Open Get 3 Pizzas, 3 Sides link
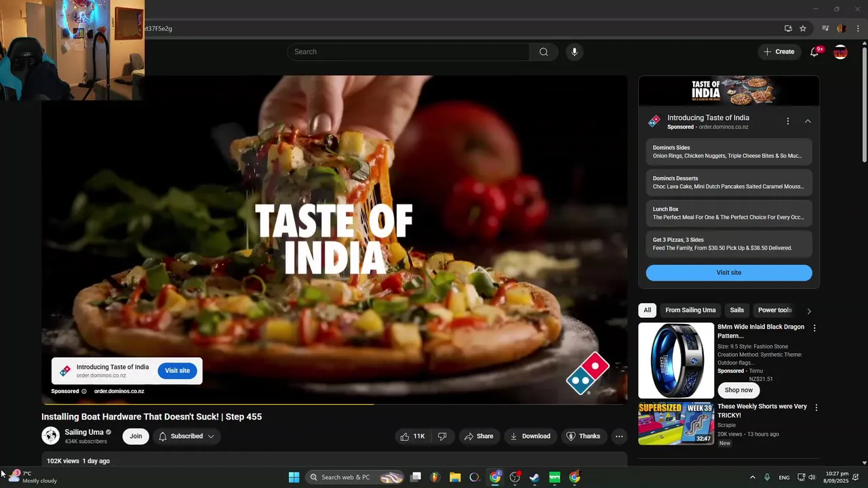This screenshot has height=488, width=868. [729, 244]
